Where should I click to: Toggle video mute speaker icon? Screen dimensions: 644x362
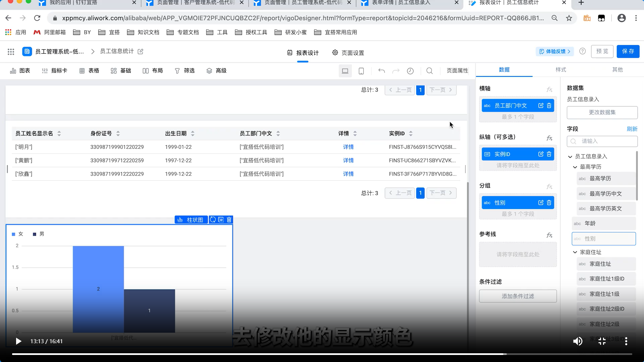[578, 341]
